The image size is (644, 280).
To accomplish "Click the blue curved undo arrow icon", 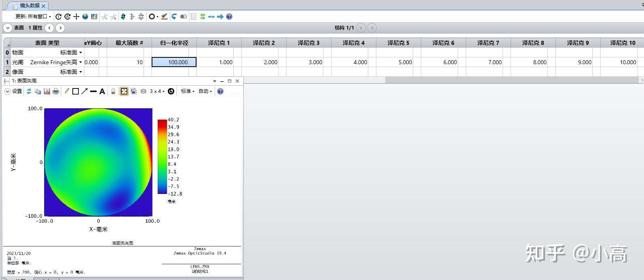I will pyautogui.click(x=174, y=17).
